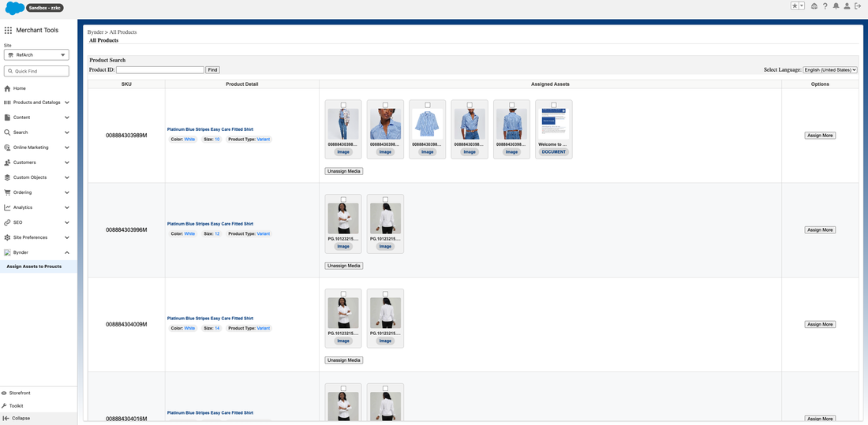Click the Analytics chart icon
This screenshot has width=868, height=425.
pos(7,207)
